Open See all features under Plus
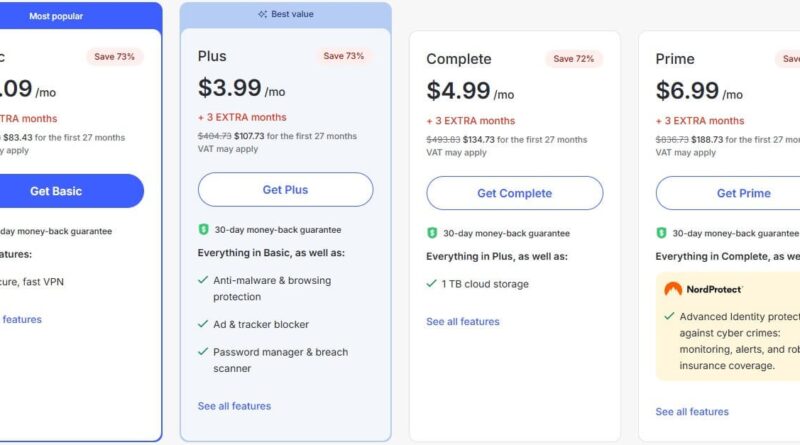 234,406
